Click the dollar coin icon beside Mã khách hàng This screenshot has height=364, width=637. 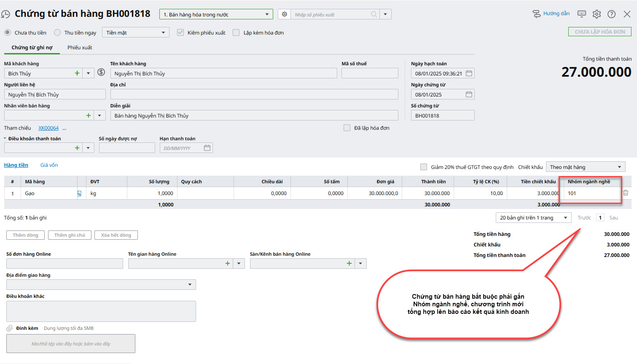pos(101,72)
